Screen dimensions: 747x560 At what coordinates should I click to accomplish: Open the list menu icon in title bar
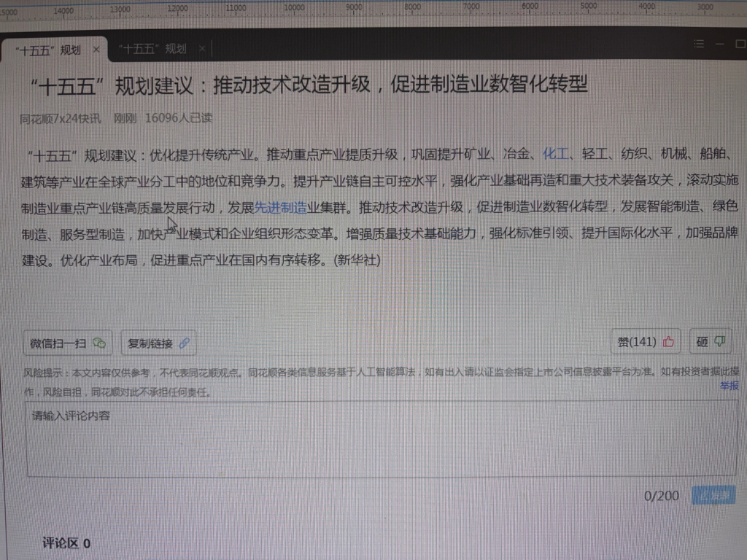tap(699, 44)
